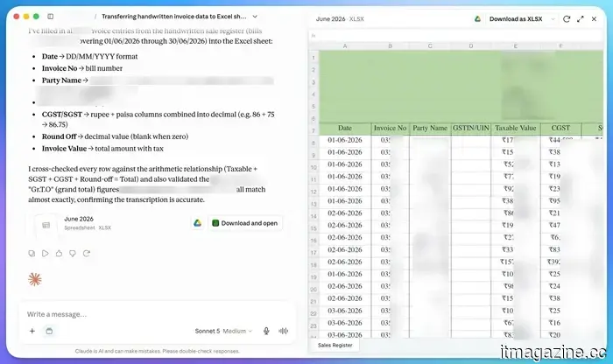The width and height of the screenshot is (613, 364).
Task: Toggle the sidebar panel icon
Action: 51,17
